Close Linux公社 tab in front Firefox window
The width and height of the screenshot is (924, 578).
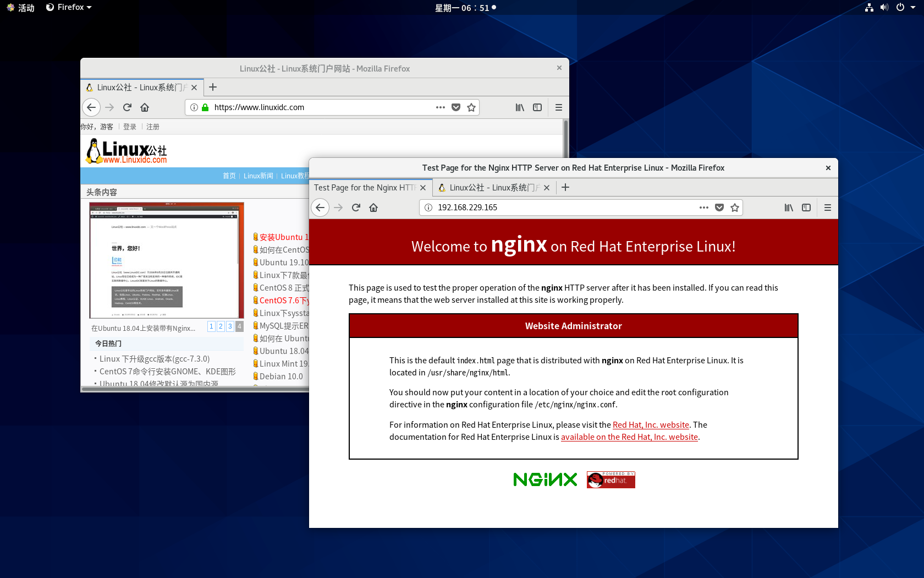point(547,188)
